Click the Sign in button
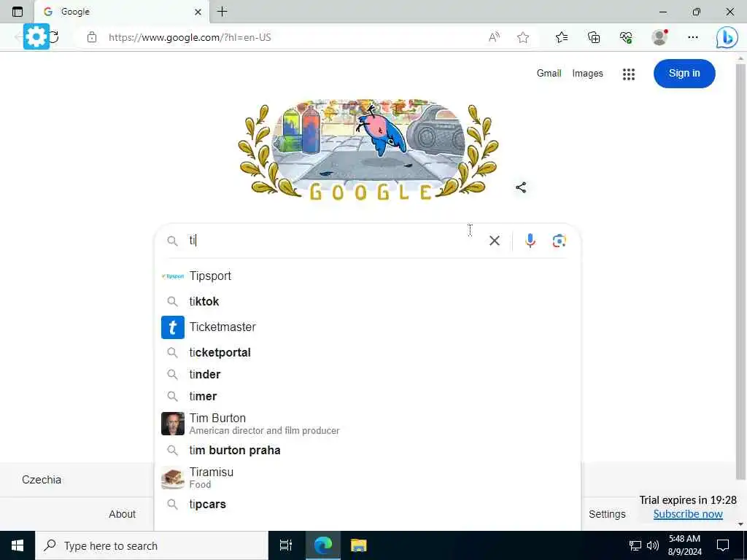747x560 pixels. click(x=684, y=74)
